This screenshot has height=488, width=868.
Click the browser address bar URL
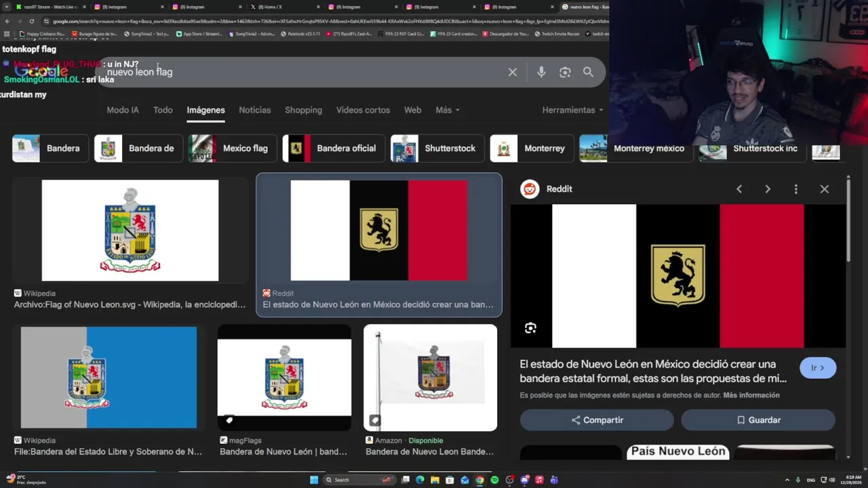(x=325, y=21)
